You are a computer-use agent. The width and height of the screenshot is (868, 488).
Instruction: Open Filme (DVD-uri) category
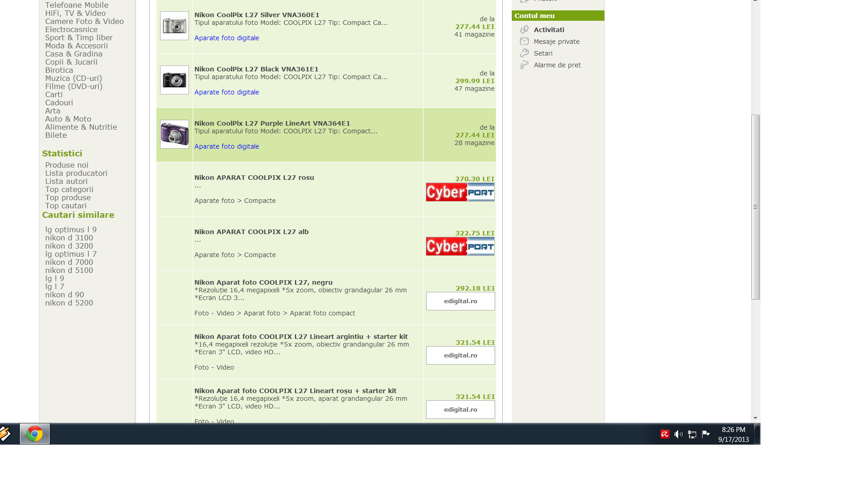point(74,86)
